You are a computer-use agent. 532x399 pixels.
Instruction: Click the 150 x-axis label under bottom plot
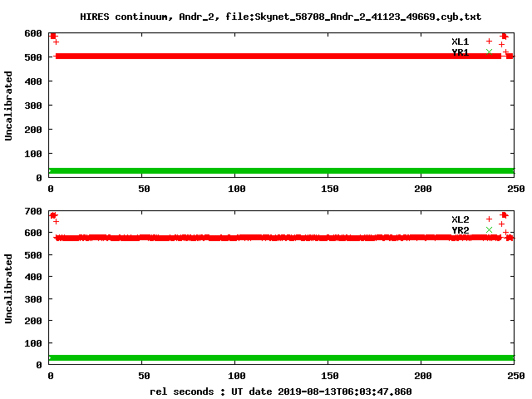point(329,376)
